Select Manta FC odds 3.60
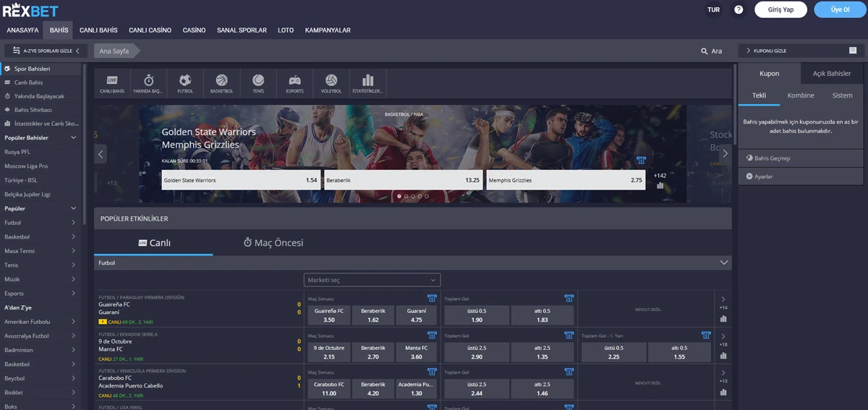The image size is (868, 410). (416, 352)
